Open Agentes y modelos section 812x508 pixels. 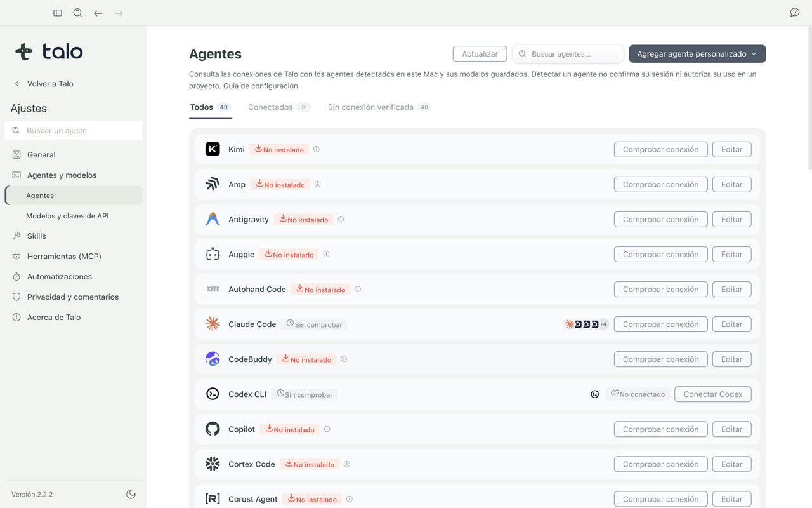pos(62,175)
